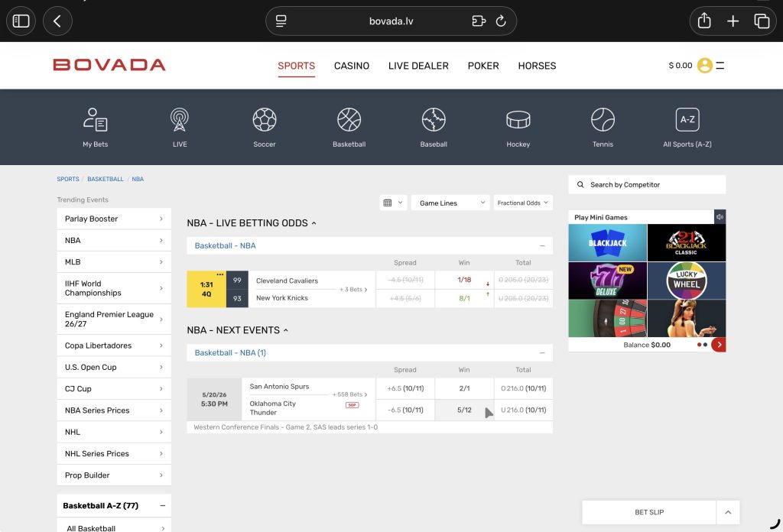Show + 3 Bets for Cavaliers game
Viewport: 783px width, 532px height.
353,290
